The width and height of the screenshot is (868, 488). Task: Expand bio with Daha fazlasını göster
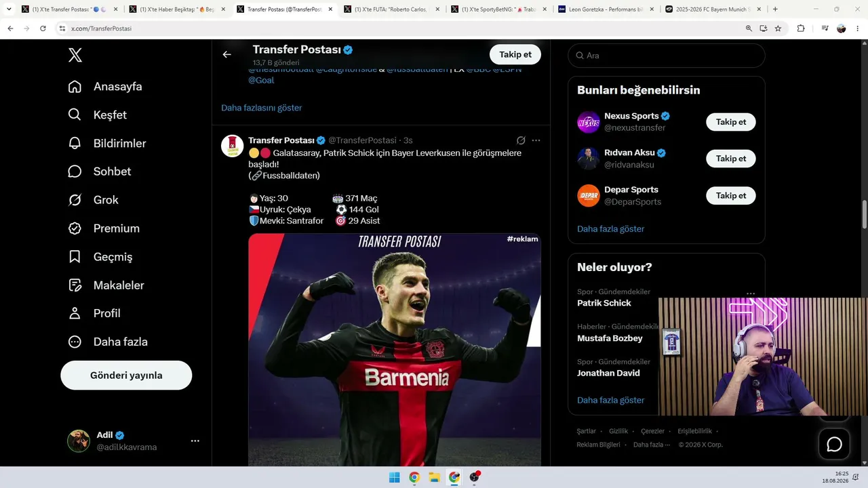(x=262, y=108)
